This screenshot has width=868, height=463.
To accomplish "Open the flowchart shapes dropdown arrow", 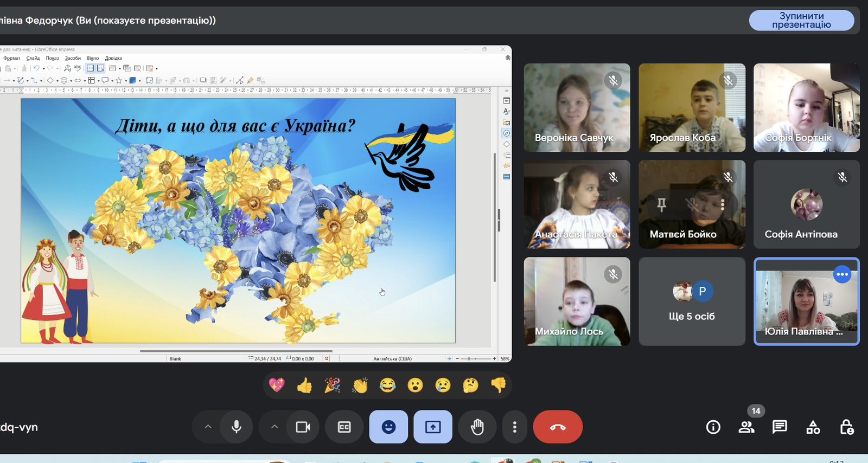I will 99,81.
